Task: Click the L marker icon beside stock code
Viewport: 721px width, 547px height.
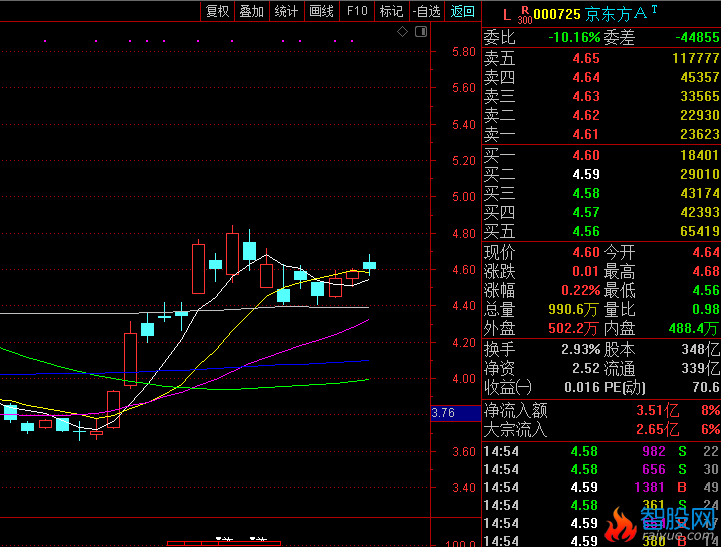Action: (507, 15)
